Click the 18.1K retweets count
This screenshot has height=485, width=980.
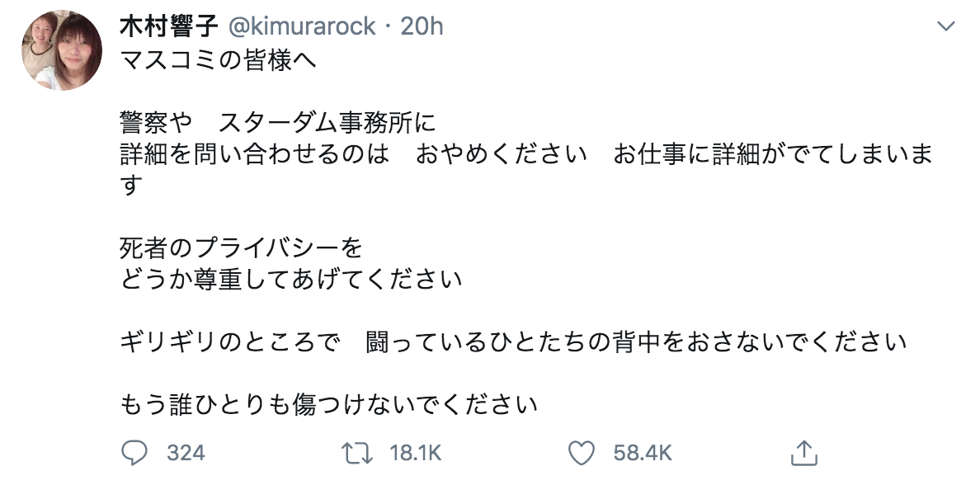[415, 453]
